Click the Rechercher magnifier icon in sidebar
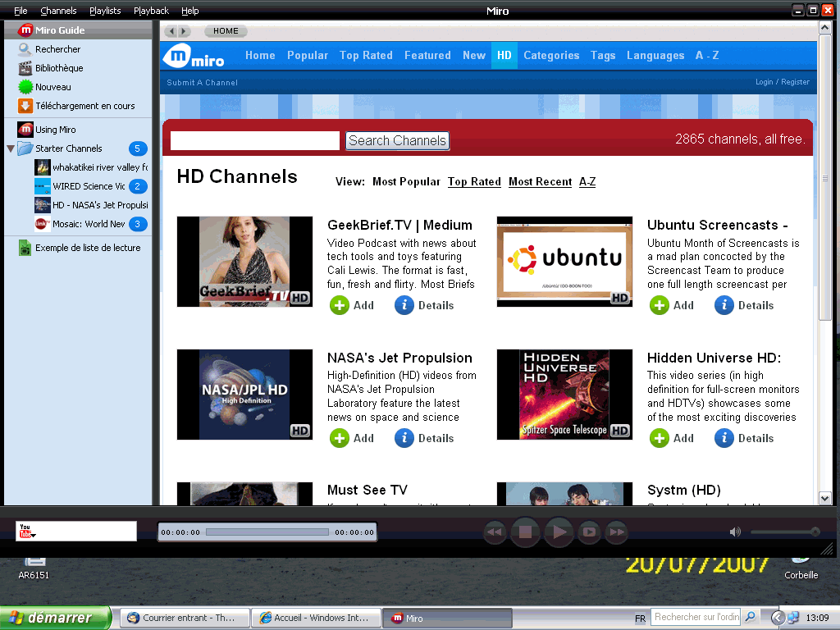The width and height of the screenshot is (840, 630). [25, 49]
